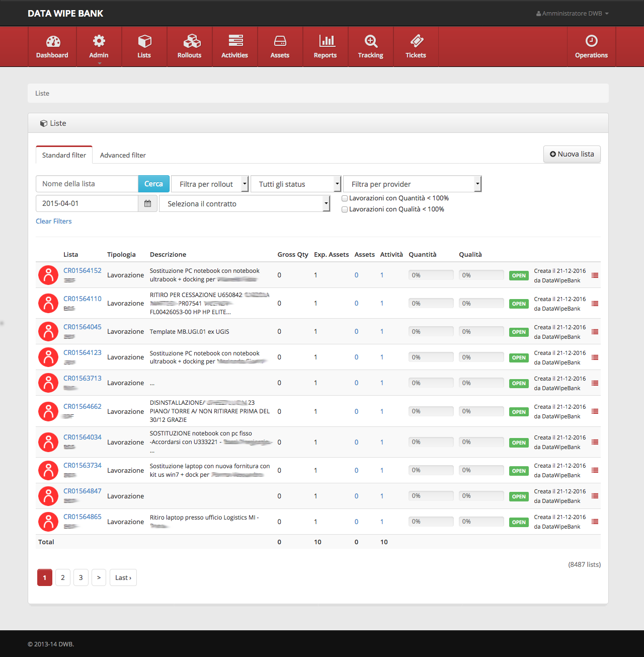644x657 pixels.
Task: Click the Operations clock icon
Action: [x=591, y=41]
